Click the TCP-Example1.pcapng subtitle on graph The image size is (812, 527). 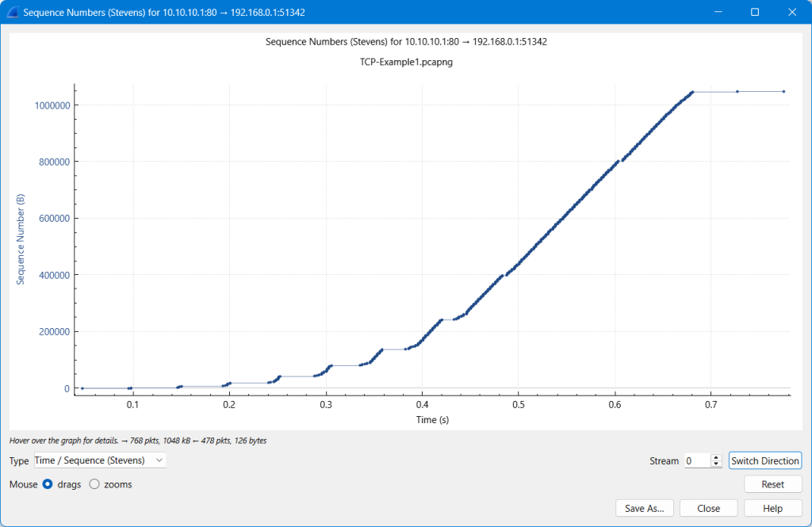[406, 63]
